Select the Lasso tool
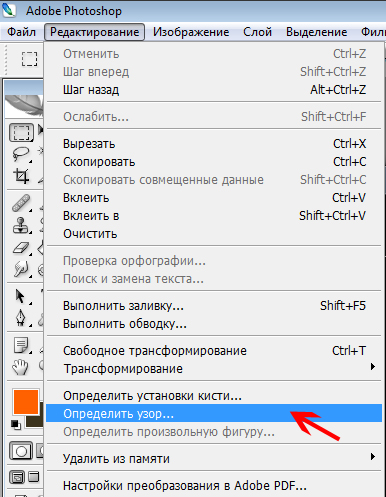Screen dimensions: 386x497 pyautogui.click(x=21, y=154)
